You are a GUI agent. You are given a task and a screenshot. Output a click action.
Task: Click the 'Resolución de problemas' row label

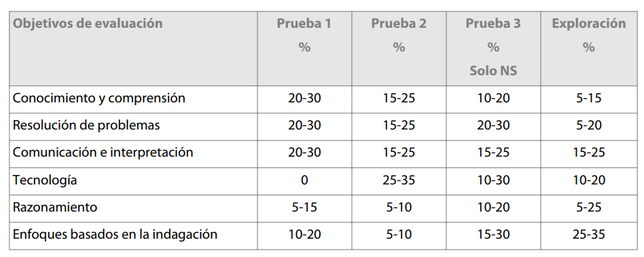86,125
